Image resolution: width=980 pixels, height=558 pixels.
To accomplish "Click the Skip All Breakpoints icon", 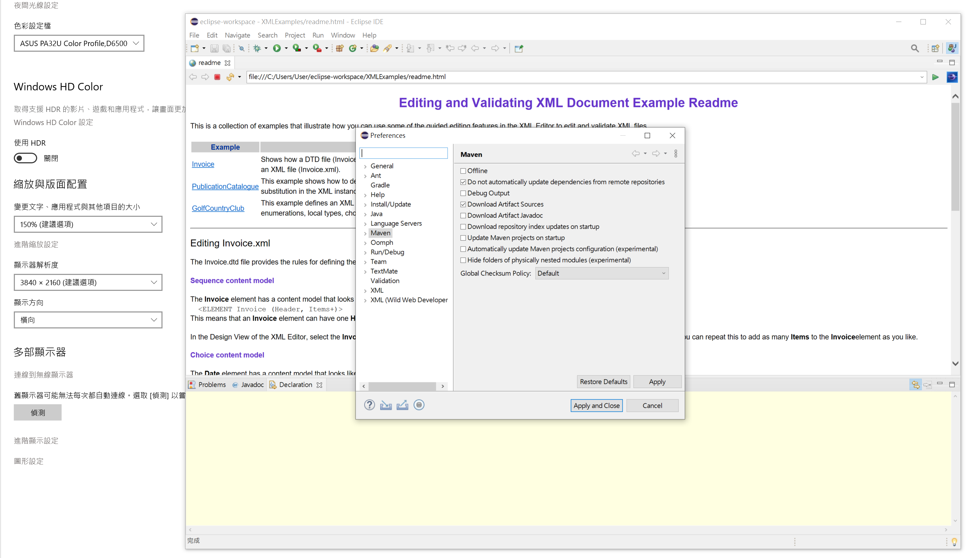I will [242, 48].
